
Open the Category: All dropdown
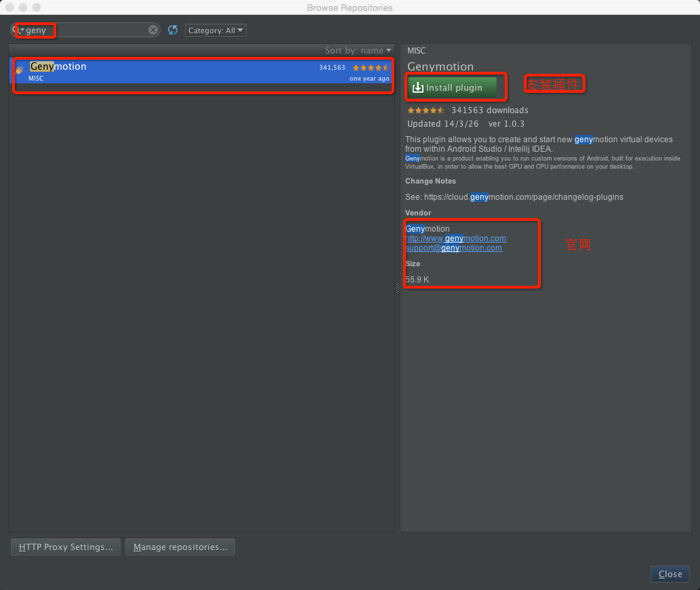tap(215, 30)
